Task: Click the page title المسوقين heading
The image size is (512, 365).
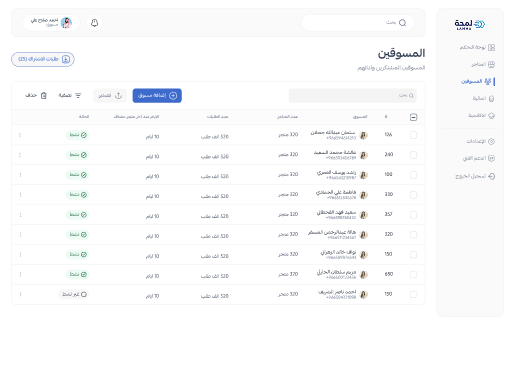Action: click(401, 54)
